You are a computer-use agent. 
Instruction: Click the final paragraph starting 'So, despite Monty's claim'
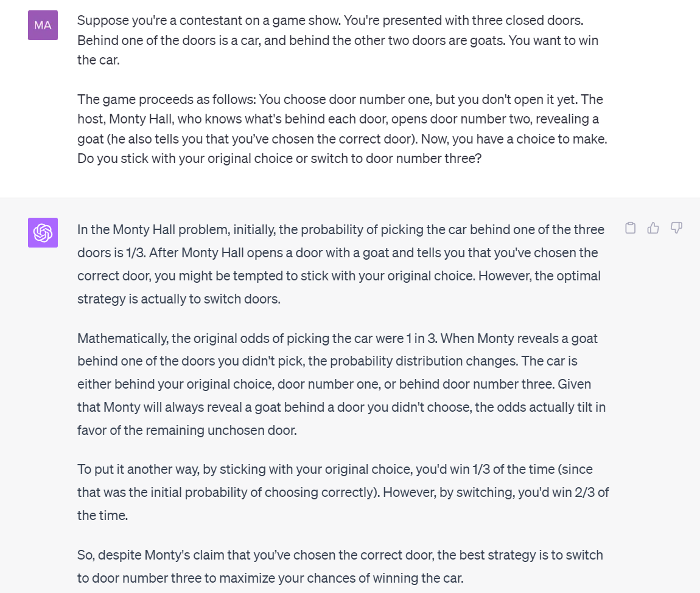point(340,566)
